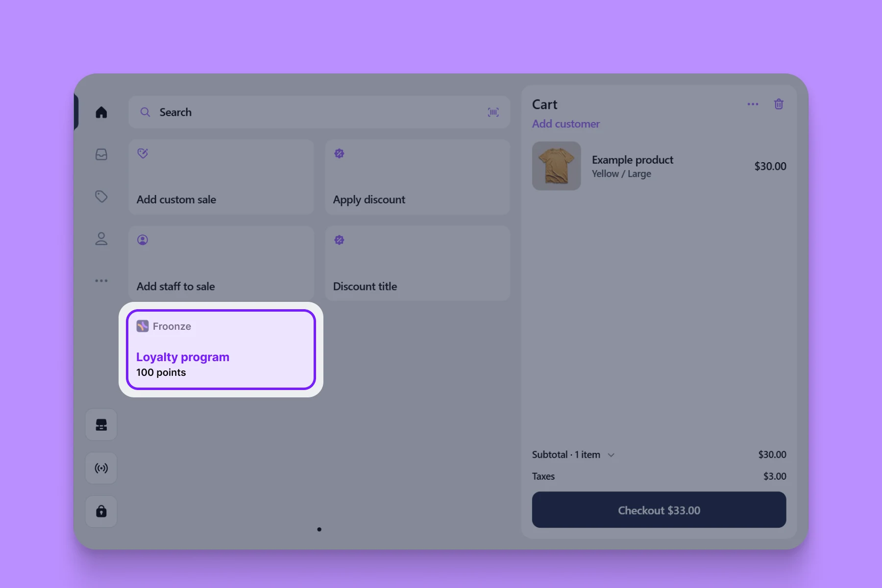Expand the Subtotal 1 item chevron

pyautogui.click(x=611, y=455)
